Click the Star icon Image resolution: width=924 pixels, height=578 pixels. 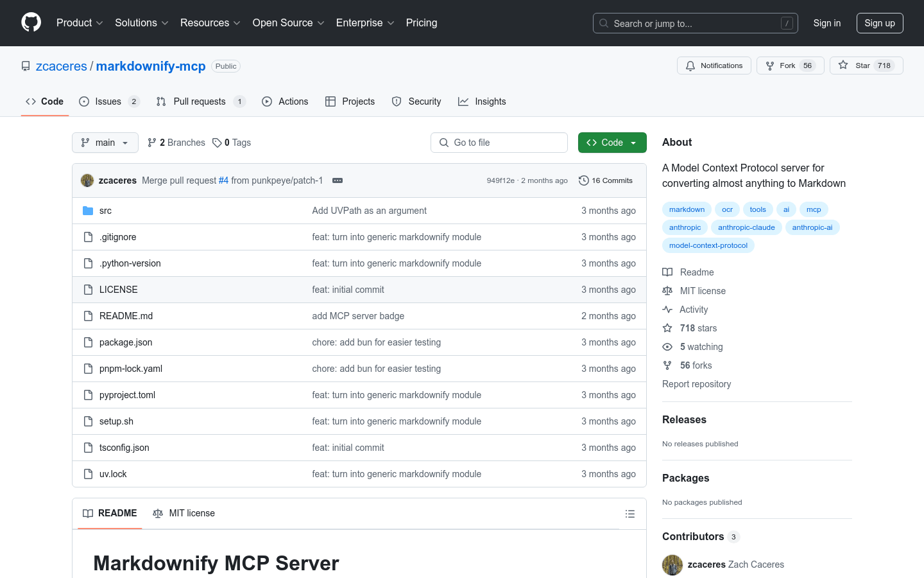coord(843,66)
